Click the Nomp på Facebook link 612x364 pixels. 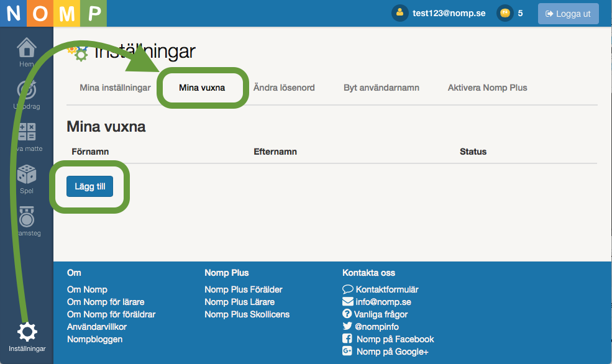point(395,339)
